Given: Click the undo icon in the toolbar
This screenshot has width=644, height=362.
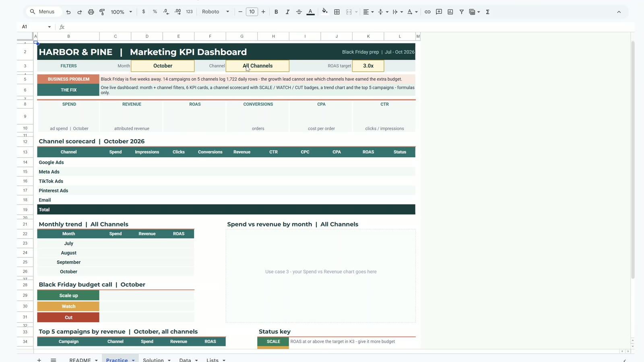Looking at the screenshot, I should coord(68,12).
